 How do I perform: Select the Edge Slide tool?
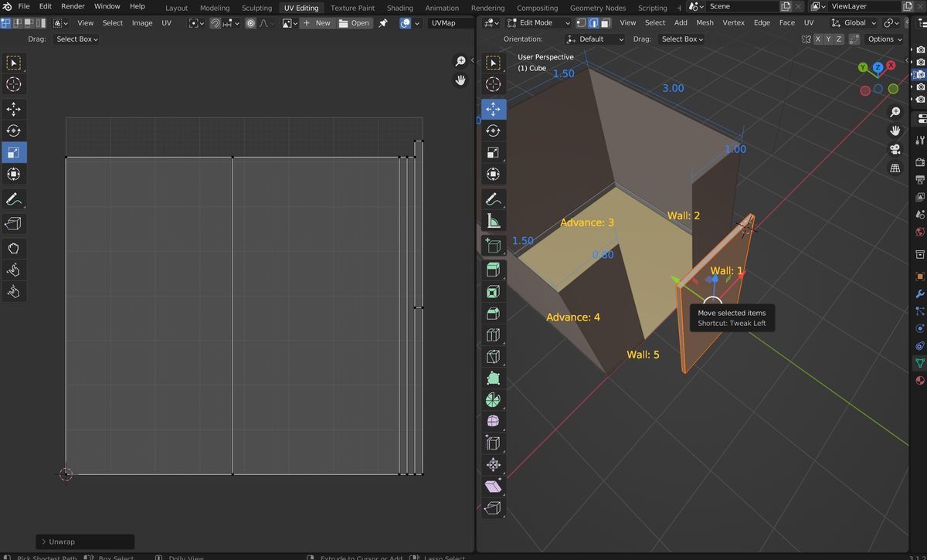tap(494, 443)
